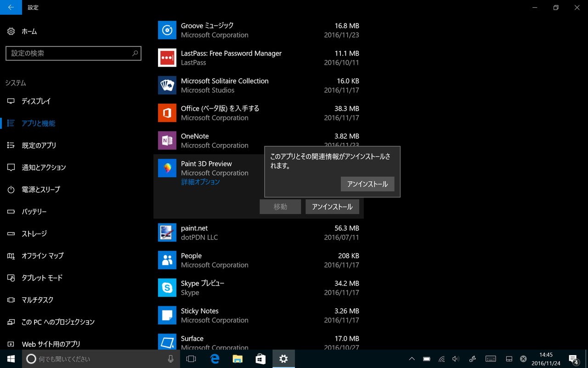Click the Skype プレビュー app name
The height and width of the screenshot is (368, 588).
[x=203, y=283]
